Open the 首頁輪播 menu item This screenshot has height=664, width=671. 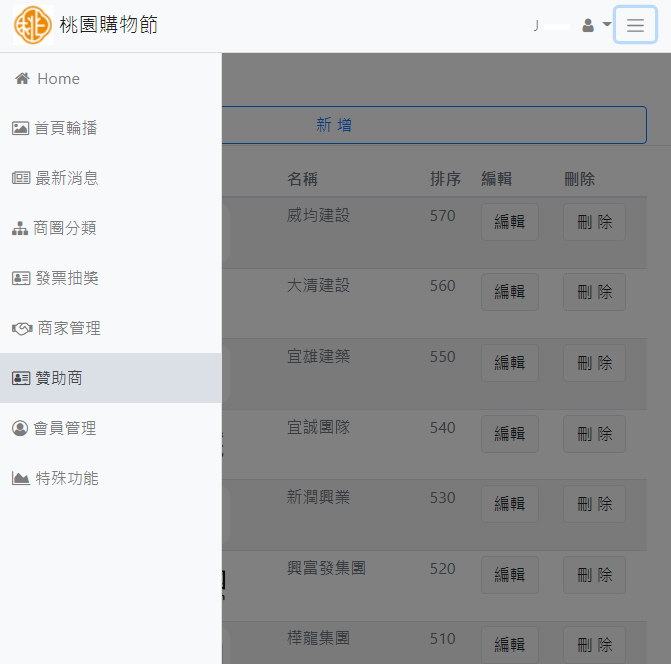tap(111, 128)
